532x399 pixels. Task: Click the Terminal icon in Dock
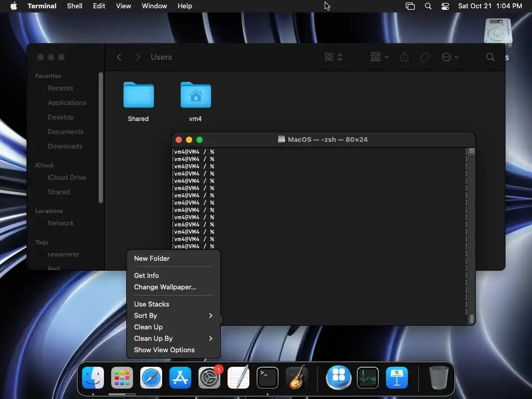click(x=268, y=378)
